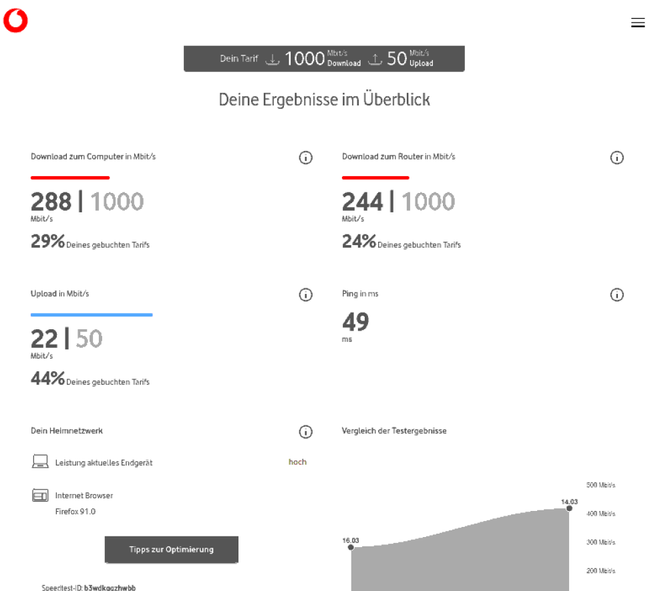This screenshot has width=648, height=591.
Task: Select the 16.03 data point in chart
Action: point(351,547)
